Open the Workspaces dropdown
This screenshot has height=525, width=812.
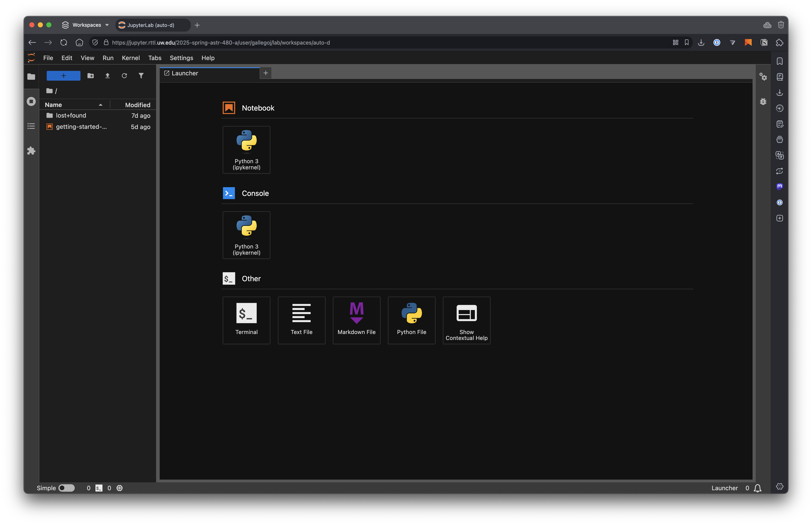85,25
